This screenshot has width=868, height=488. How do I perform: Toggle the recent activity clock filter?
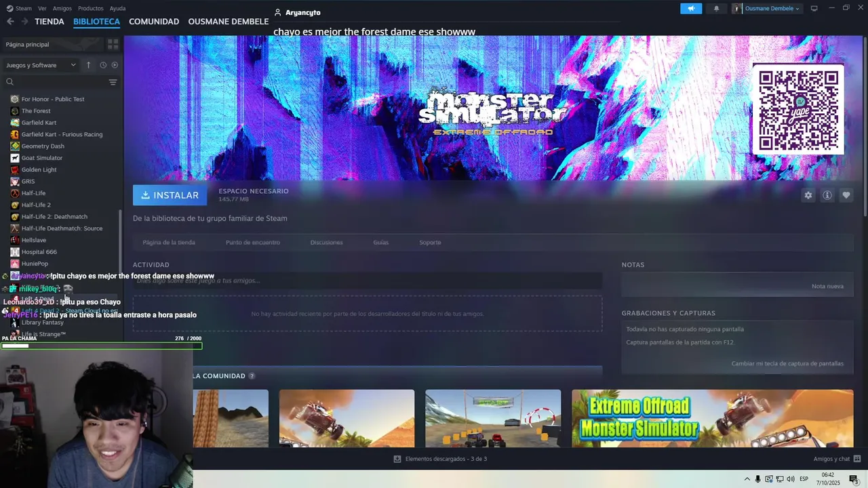[103, 65]
